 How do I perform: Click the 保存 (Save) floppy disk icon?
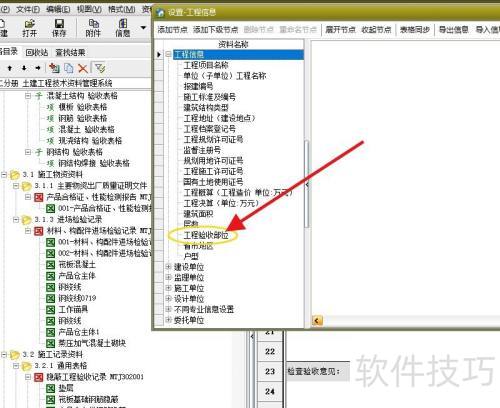click(59, 27)
